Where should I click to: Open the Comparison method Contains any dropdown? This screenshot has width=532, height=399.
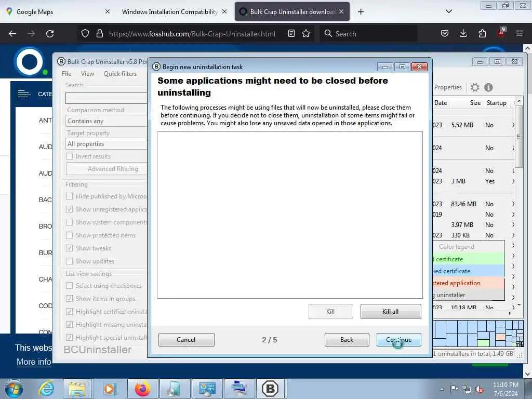[106, 121]
